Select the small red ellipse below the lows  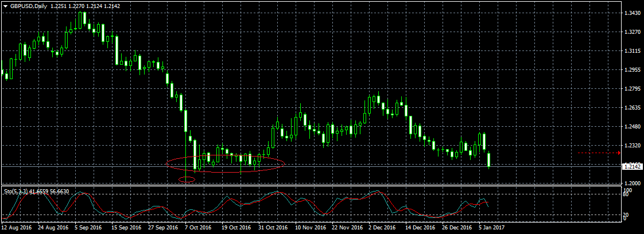(187, 180)
